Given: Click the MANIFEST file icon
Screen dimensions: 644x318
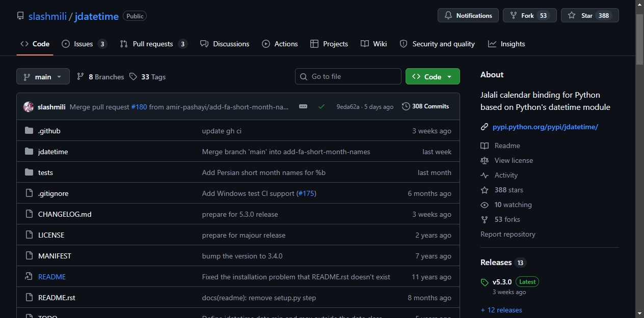Looking at the screenshot, I should 29,256.
